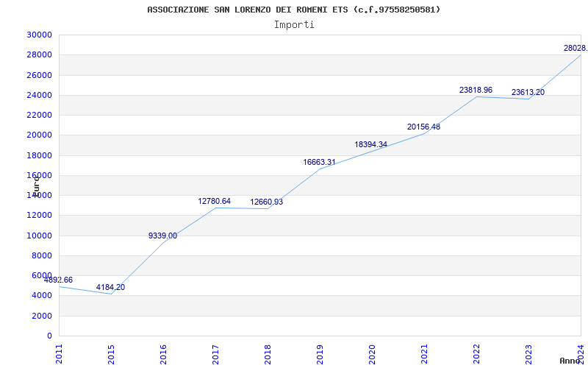Click the y-axis value 18000
This screenshot has height=368, width=588.
[39, 155]
